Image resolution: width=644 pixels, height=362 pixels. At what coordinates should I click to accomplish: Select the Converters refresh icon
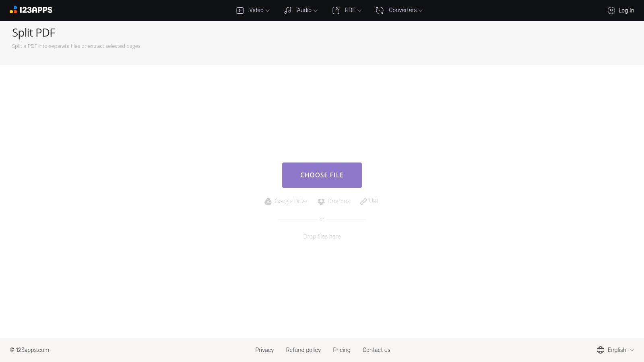point(379,10)
